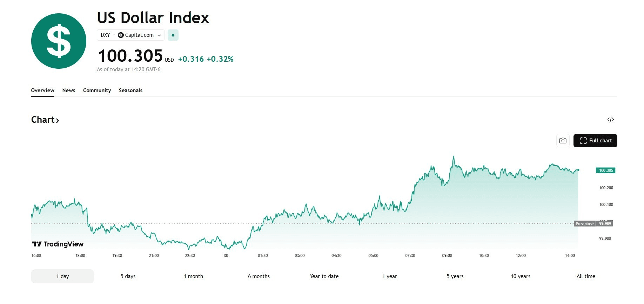Select the Overview tab

(x=42, y=90)
